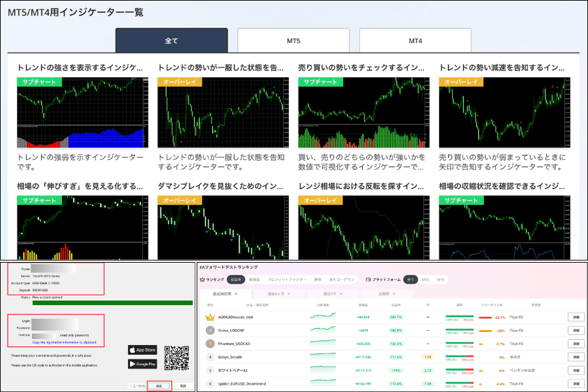
Task: Open thumbnail of トレンドの勢いが一服した状態 card
Action: point(223,112)
